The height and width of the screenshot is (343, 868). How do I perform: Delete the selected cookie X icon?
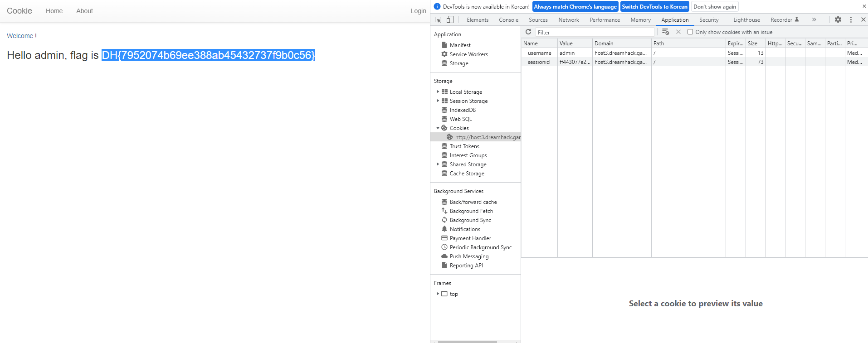(x=678, y=32)
